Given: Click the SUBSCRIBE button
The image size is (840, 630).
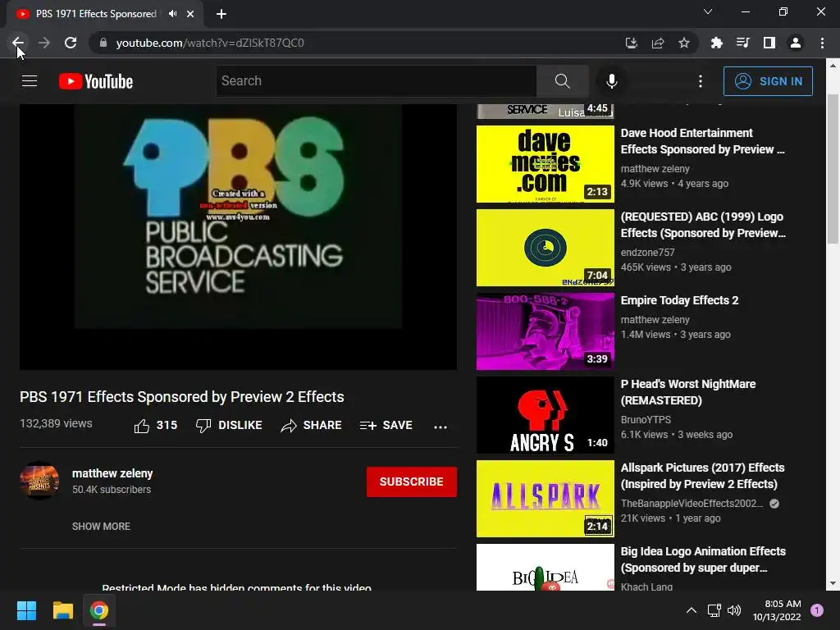Looking at the screenshot, I should [x=412, y=482].
